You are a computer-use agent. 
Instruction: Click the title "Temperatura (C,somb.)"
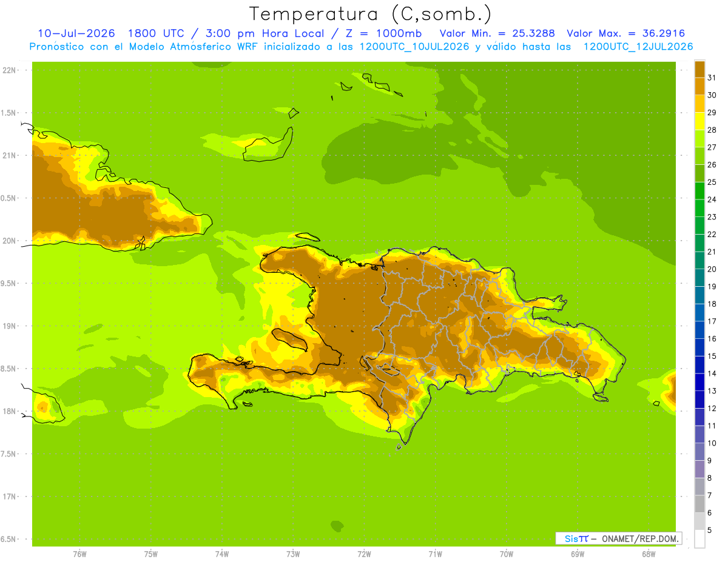click(371, 14)
